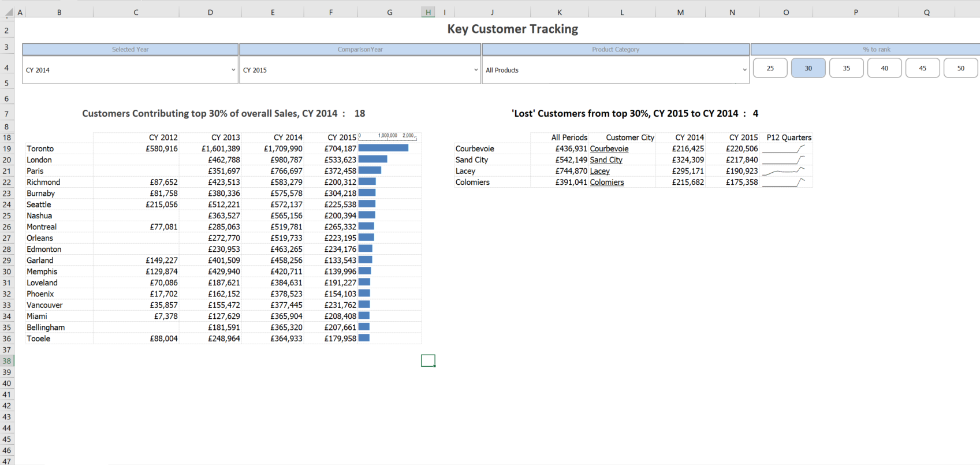Select column P header
This screenshot has width=980, height=465.
855,12
